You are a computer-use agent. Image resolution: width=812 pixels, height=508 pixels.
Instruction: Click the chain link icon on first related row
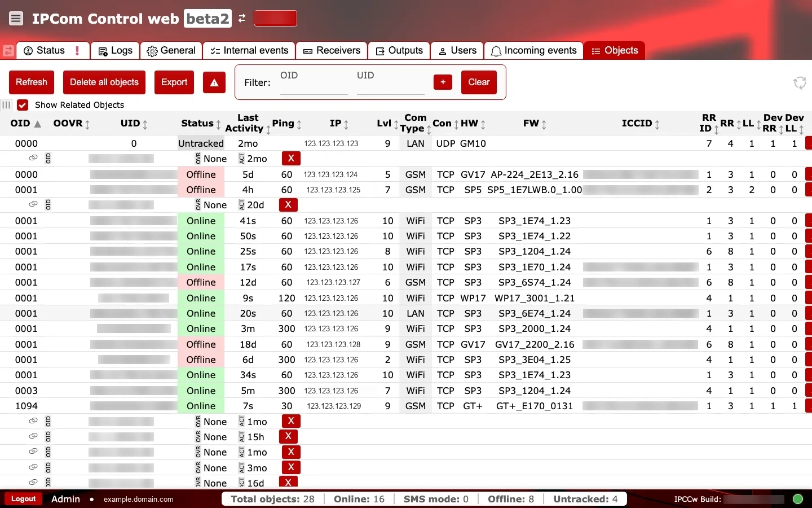(x=33, y=159)
